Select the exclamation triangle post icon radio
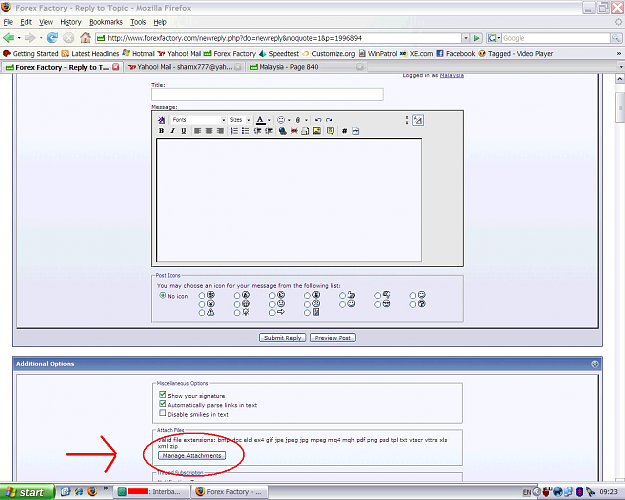The height and width of the screenshot is (500, 625). click(x=202, y=313)
